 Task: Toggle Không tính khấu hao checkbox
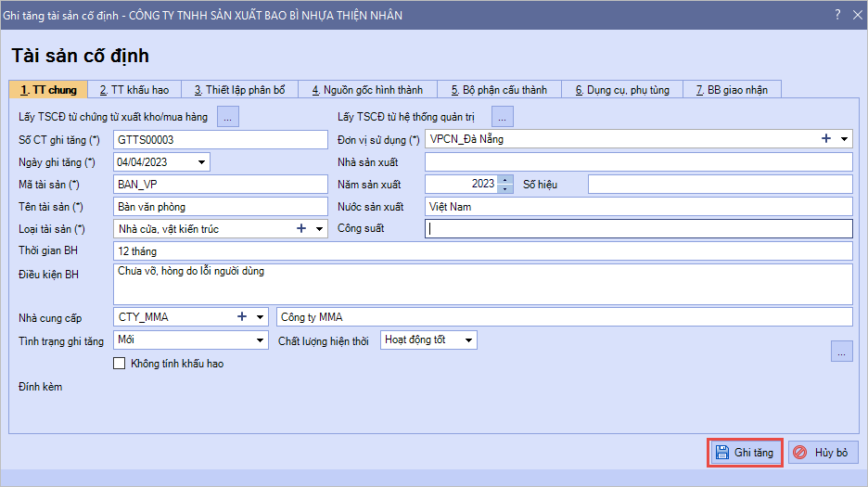coord(119,364)
